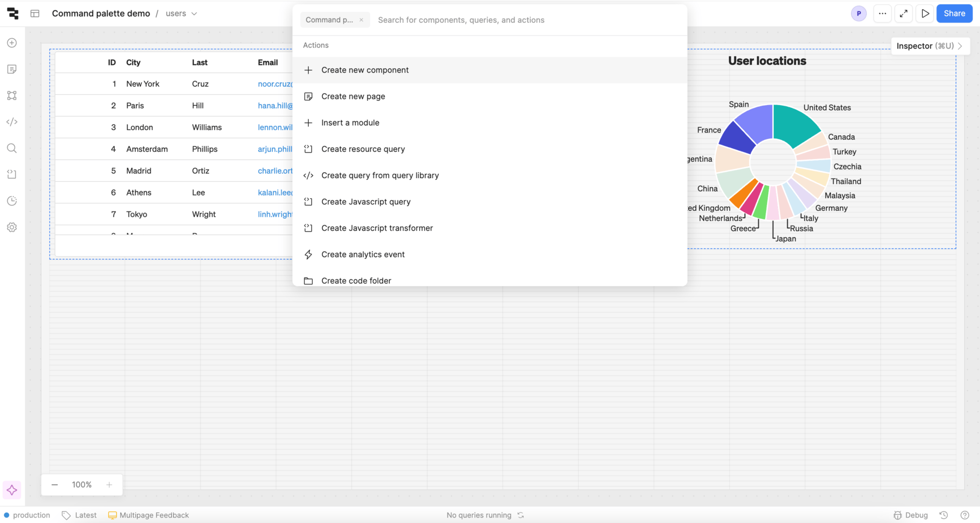Viewport: 980px width, 523px height.
Task: Click the United States teal pie slice
Action: pyautogui.click(x=794, y=124)
